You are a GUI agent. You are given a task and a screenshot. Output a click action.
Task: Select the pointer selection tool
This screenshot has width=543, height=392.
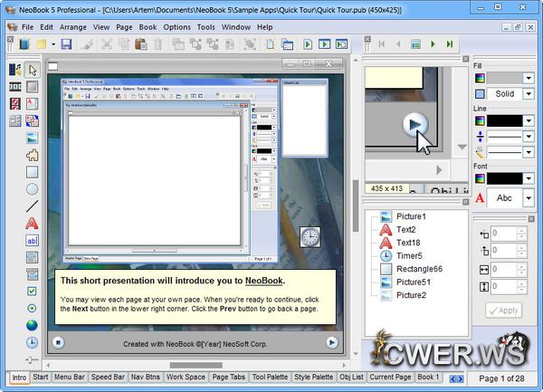point(32,70)
